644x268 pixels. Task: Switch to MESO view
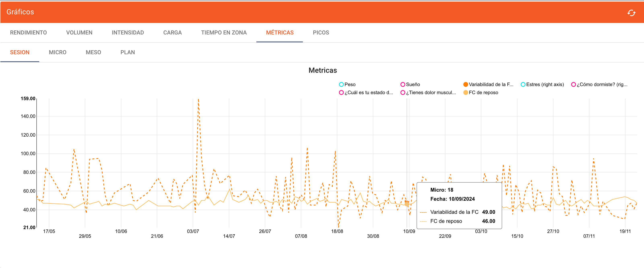coord(93,52)
